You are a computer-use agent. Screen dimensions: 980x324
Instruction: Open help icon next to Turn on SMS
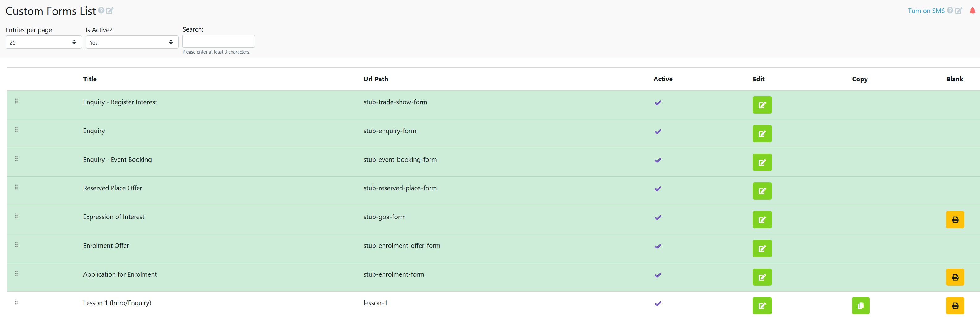950,11
